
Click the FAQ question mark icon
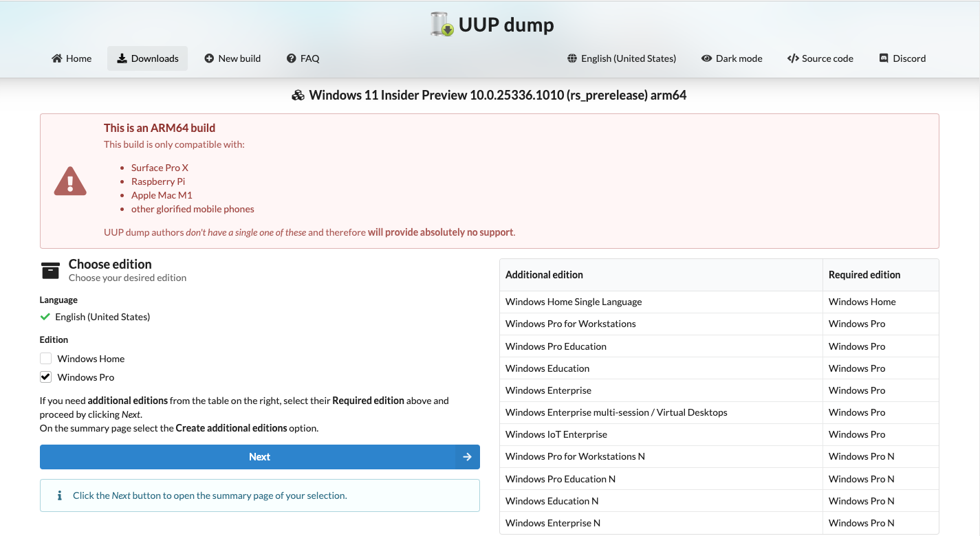point(292,58)
